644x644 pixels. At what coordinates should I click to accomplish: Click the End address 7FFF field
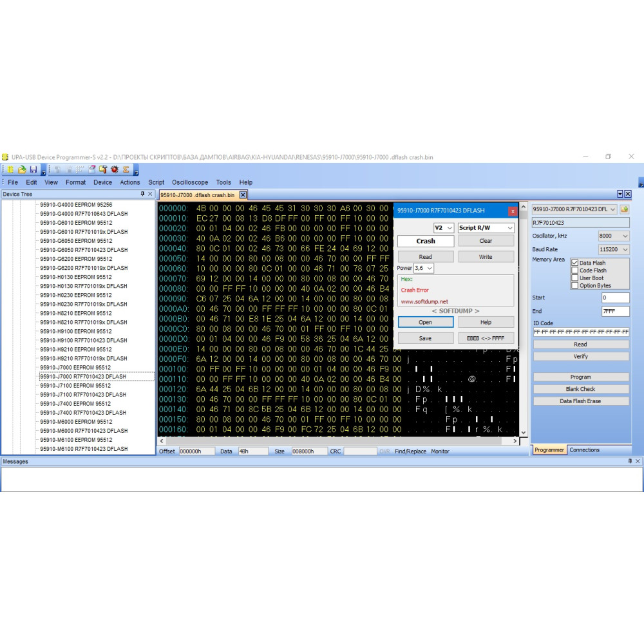(x=615, y=311)
